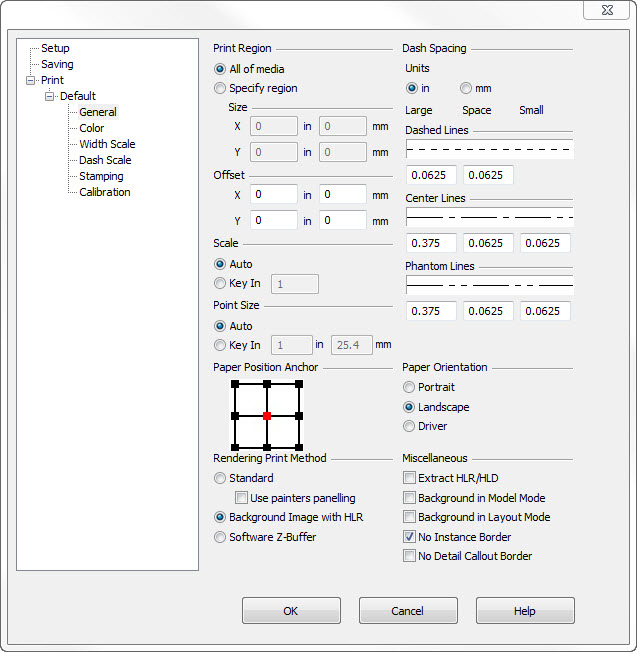
Task: Select the center red paper anchor point
Action: click(x=267, y=415)
